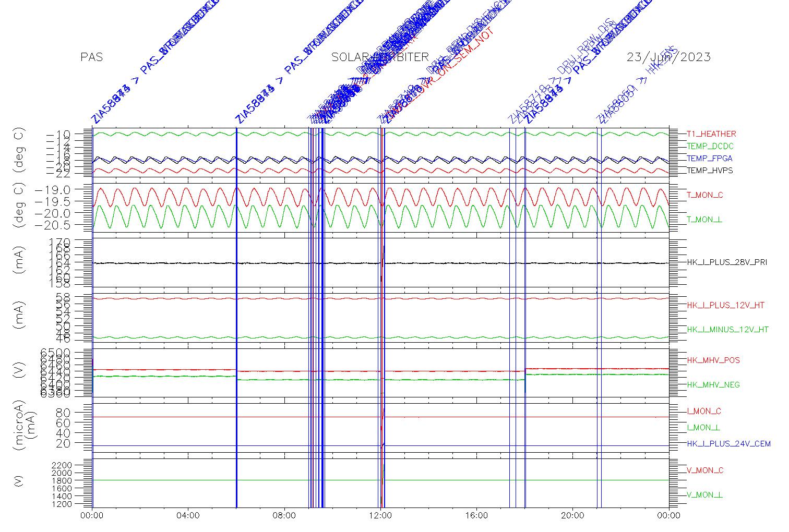The height and width of the screenshot is (532, 789).
Task: Select the T1_HEATHER legend label
Action: 711,134
